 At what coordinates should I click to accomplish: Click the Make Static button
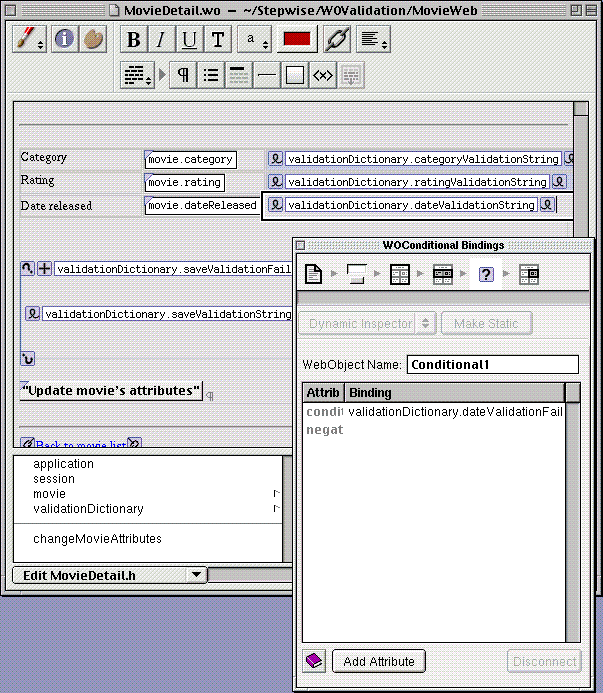tap(486, 324)
